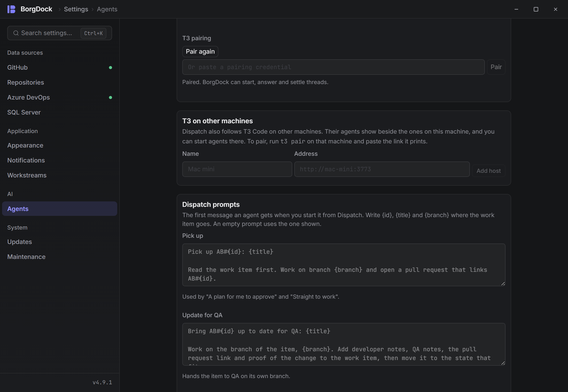Select the Agents settings page
Viewport: 568px width, 392px height.
tap(60, 209)
